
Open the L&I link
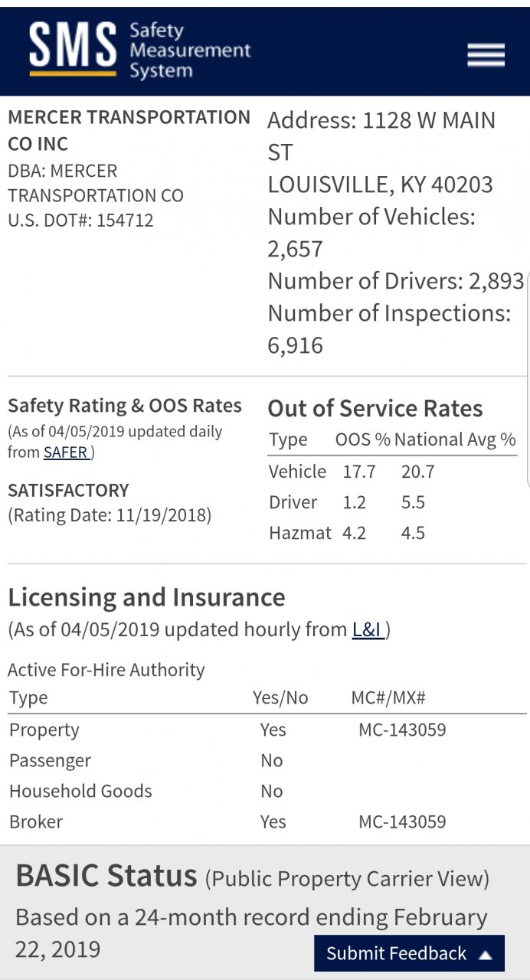368,629
